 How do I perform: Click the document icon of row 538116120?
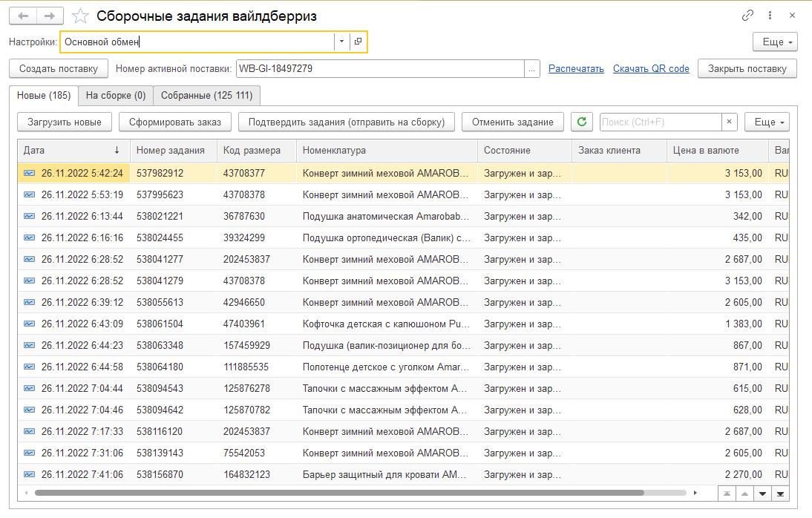click(x=30, y=431)
